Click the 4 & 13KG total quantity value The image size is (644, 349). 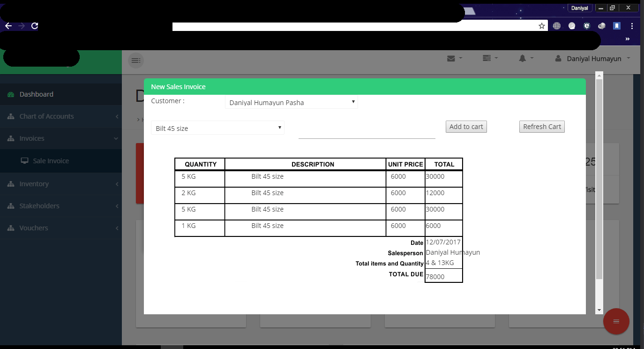(440, 263)
